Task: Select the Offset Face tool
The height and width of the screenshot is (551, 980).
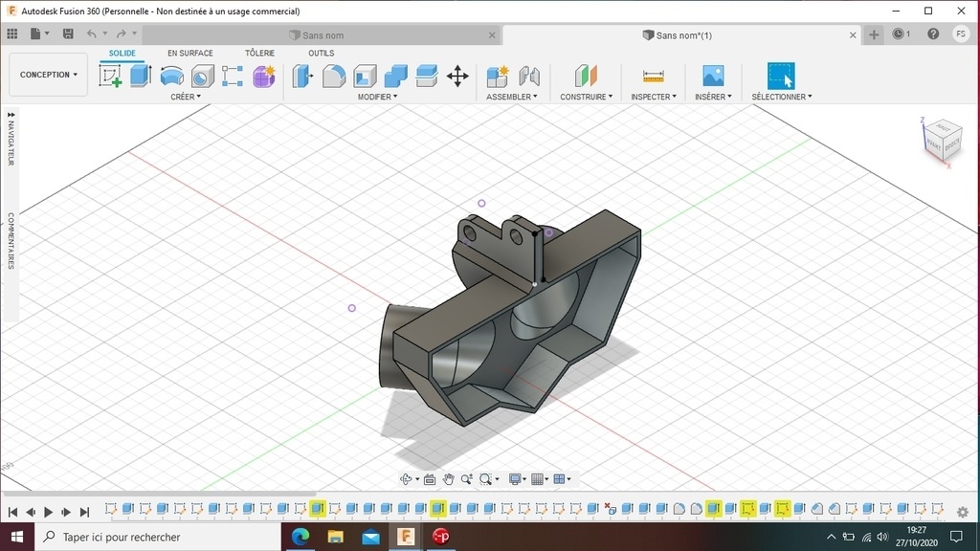Action: 427,77
